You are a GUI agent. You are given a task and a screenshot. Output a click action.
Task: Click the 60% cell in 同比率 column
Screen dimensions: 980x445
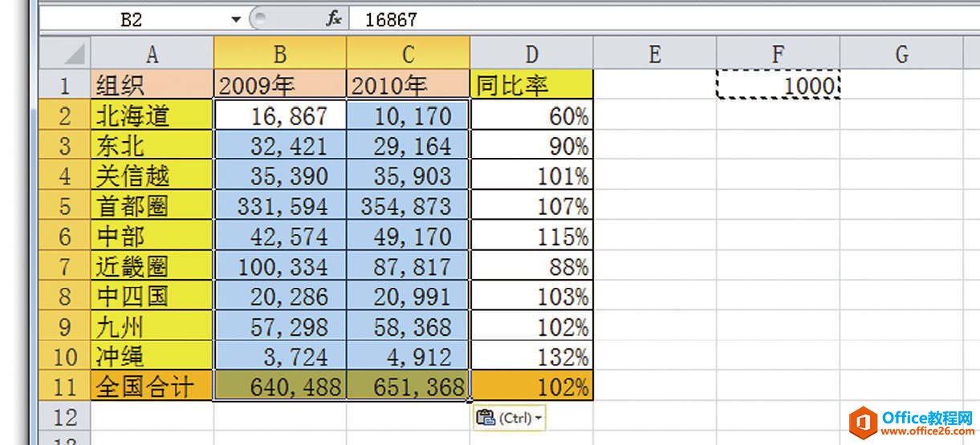532,115
